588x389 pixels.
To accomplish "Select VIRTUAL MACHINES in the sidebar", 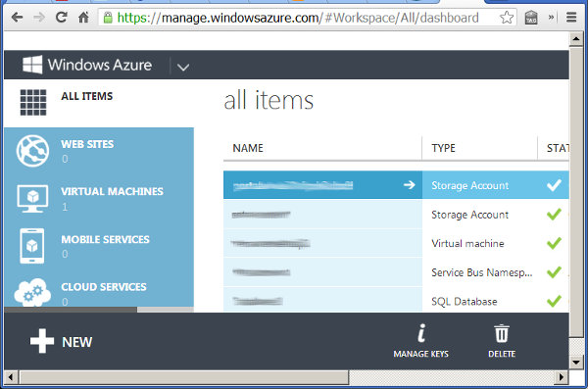I will 112,192.
